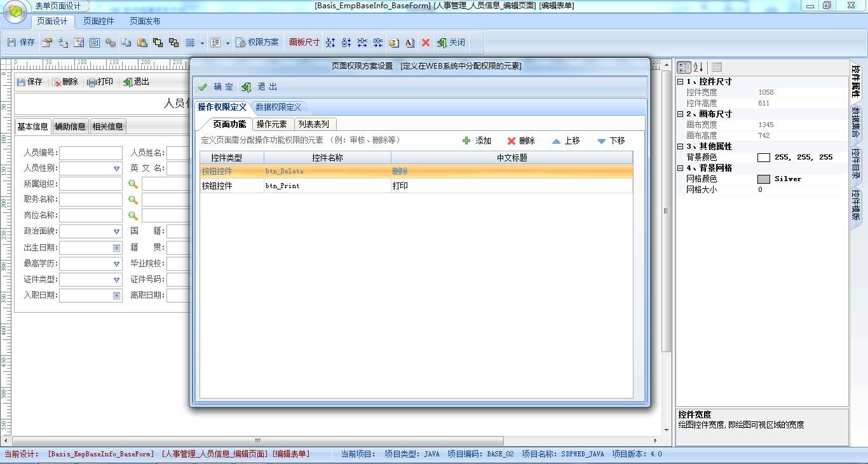Open the control tree structure icon
The image size is (868, 464).
tap(63, 43)
